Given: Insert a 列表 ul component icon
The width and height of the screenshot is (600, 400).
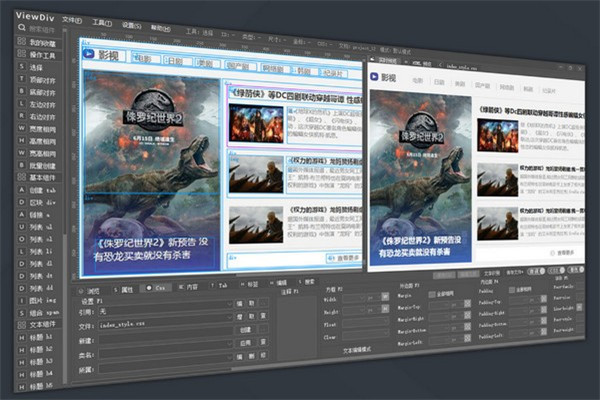Looking at the screenshot, I should pyautogui.click(x=21, y=227).
